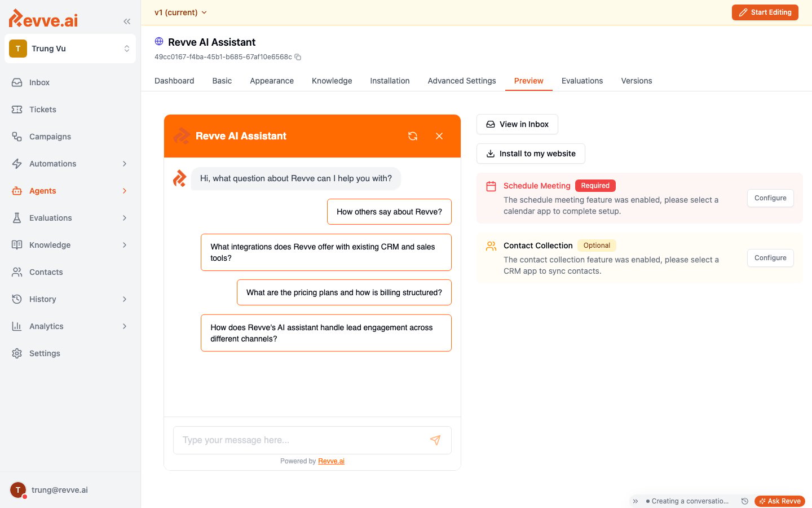812x508 pixels.
Task: Click the Optional badge on Contact Collection
Action: [597, 246]
